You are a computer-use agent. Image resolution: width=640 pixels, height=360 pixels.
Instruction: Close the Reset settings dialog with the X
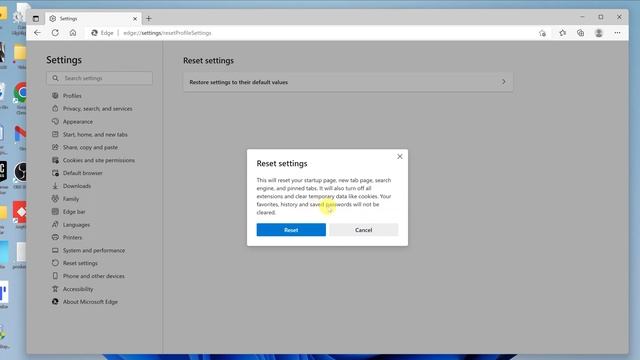pyautogui.click(x=400, y=157)
